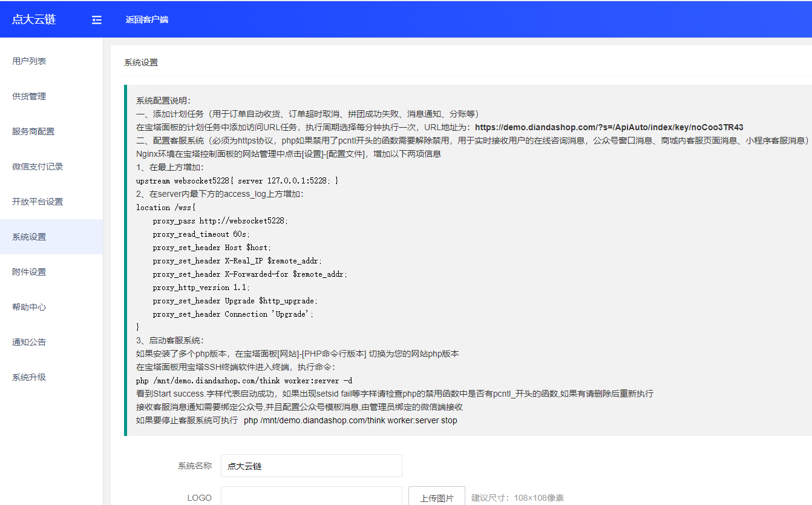The width and height of the screenshot is (812, 505).
Task: Click the 系统配置说明 heading text
Action: [x=163, y=101]
